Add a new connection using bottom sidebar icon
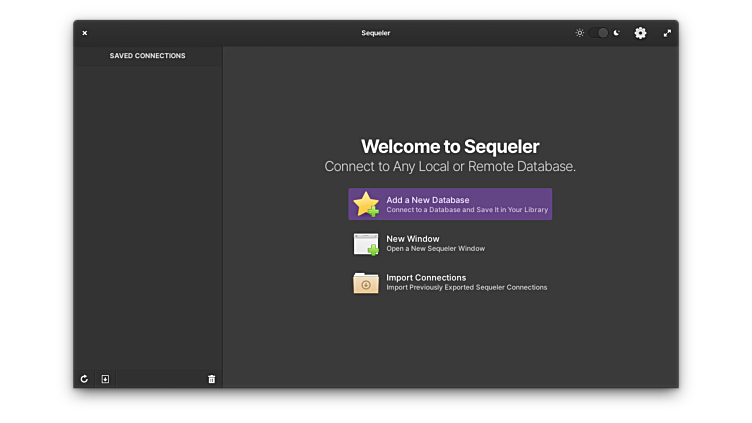This screenshot has height=423, width=752. click(x=105, y=379)
